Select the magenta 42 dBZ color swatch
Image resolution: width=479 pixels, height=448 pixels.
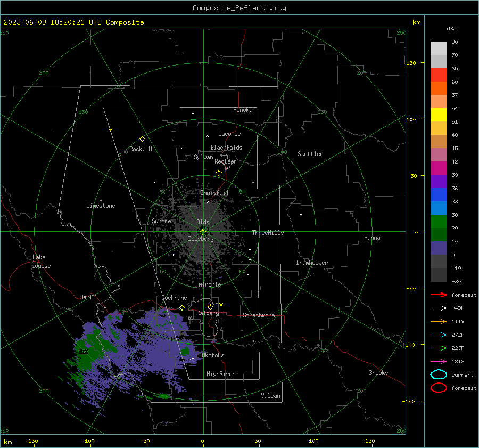tap(439, 168)
